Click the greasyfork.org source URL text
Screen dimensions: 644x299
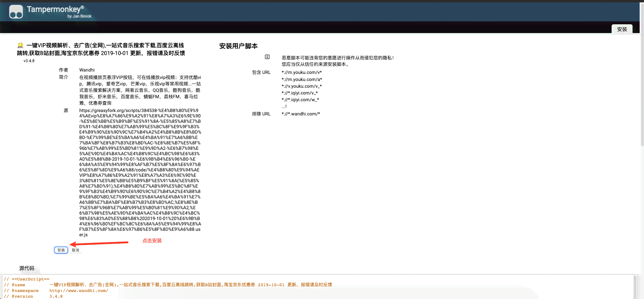click(x=140, y=172)
